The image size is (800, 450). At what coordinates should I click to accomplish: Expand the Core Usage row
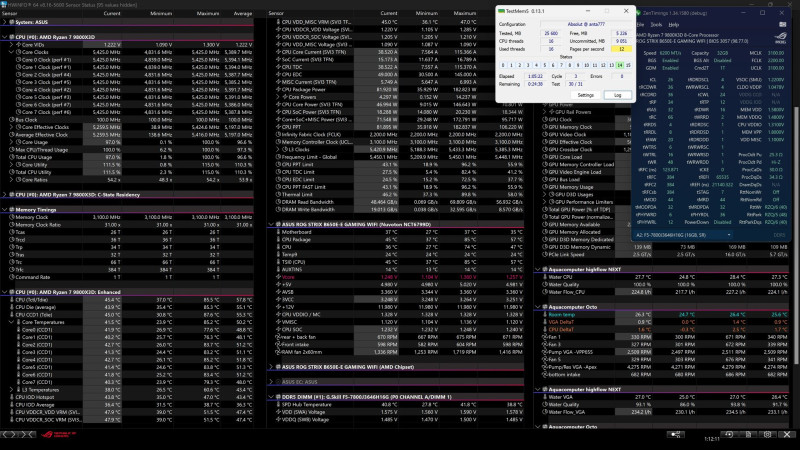click(11, 142)
